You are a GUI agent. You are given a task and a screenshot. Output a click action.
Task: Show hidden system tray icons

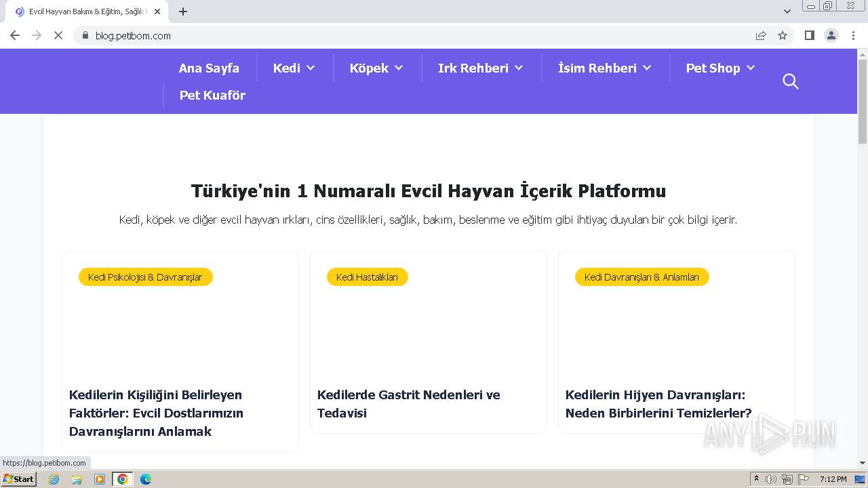[757, 479]
